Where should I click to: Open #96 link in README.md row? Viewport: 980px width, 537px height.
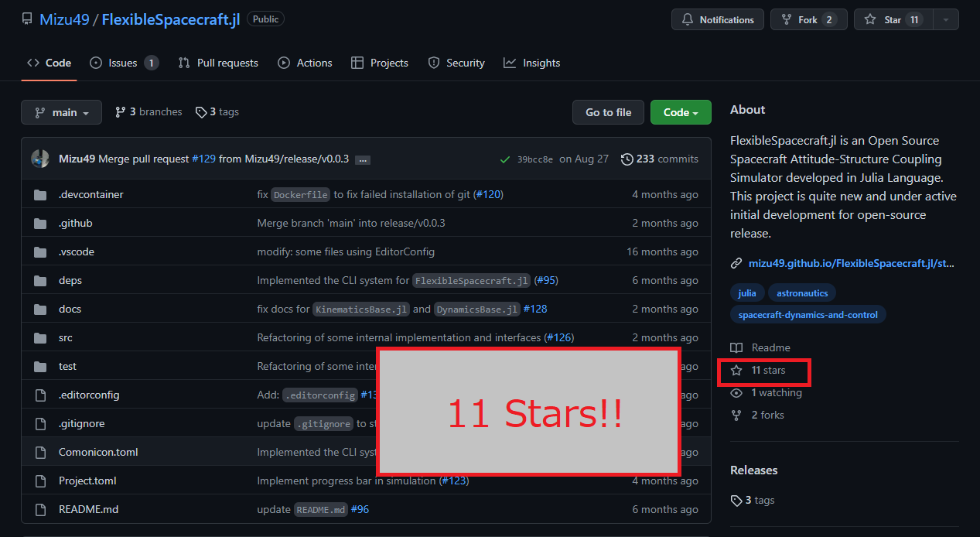point(360,509)
